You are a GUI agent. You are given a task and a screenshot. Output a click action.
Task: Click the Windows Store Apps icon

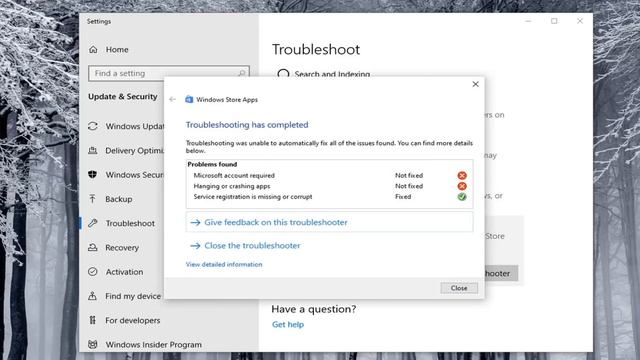pyautogui.click(x=189, y=99)
